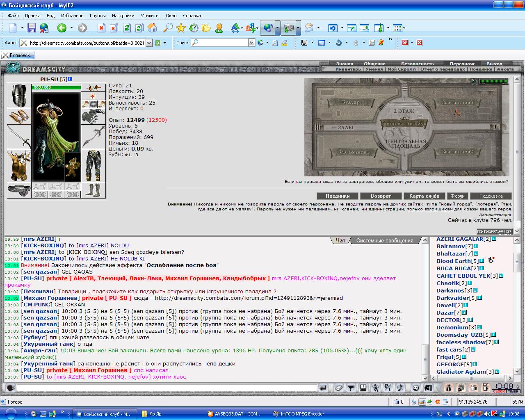Expand dropdown arrow next to Back button
The image size is (525, 420).
[x=71, y=28]
